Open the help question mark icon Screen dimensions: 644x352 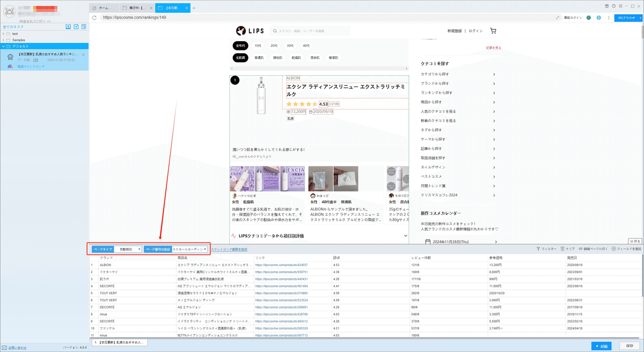click(613, 5)
